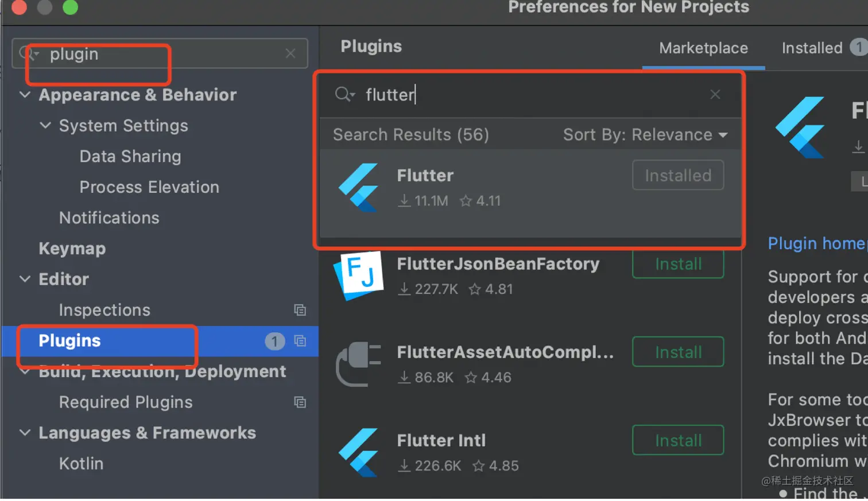
Task: Open the Sort By Relevance dropdown
Action: [645, 135]
